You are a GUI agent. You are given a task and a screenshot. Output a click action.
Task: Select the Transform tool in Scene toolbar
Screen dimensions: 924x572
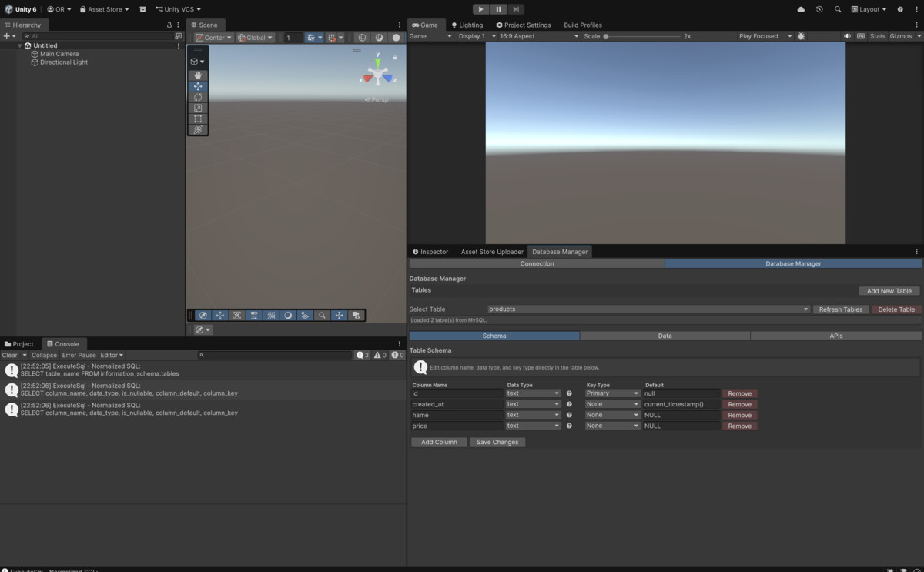coord(198,130)
